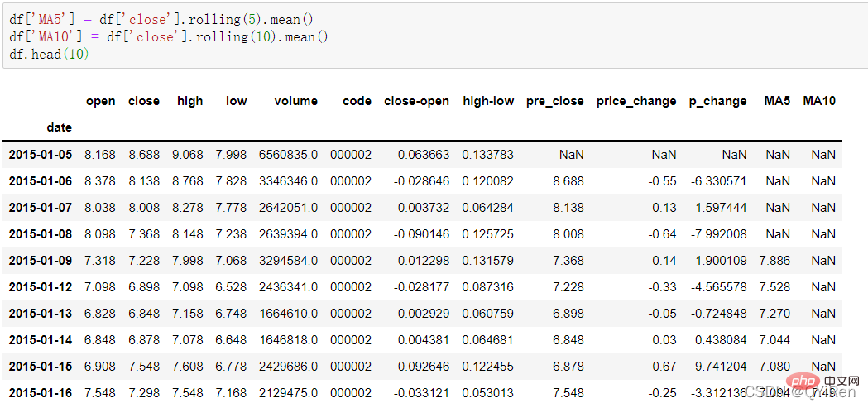Click high-low value 0.133783
868x408 pixels.
[x=488, y=155]
